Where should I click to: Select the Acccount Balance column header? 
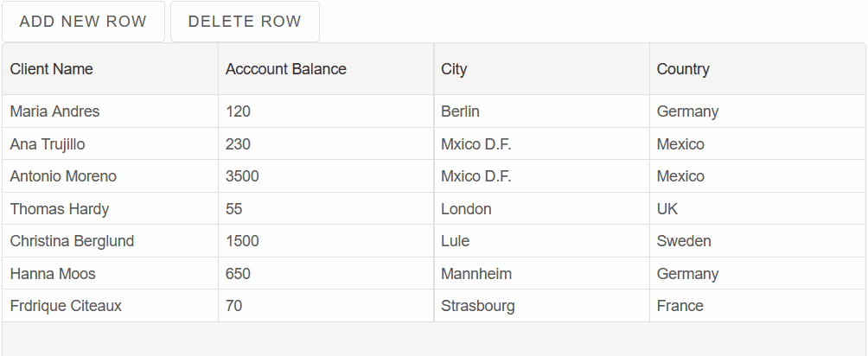pyautogui.click(x=326, y=69)
